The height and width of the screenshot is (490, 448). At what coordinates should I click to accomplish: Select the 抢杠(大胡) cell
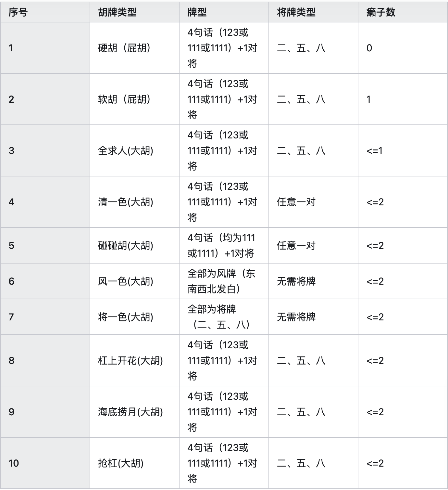[x=134, y=463]
